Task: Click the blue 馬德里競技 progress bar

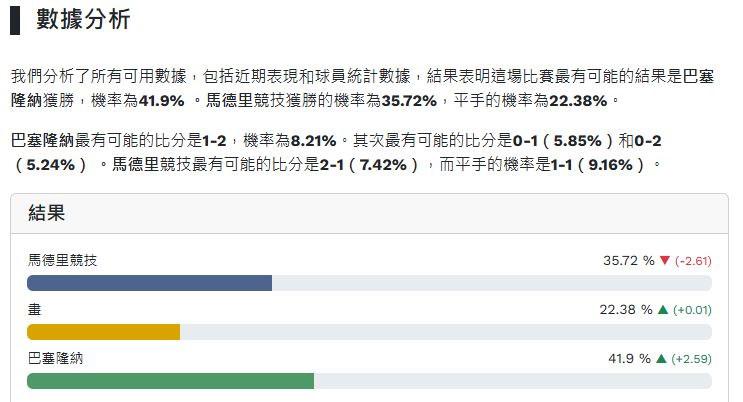Action: point(150,283)
